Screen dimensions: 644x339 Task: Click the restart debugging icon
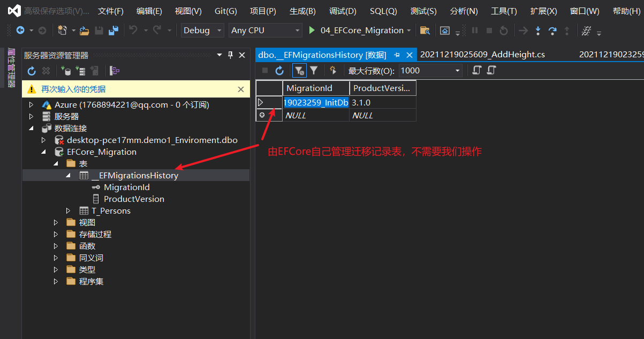tap(503, 31)
